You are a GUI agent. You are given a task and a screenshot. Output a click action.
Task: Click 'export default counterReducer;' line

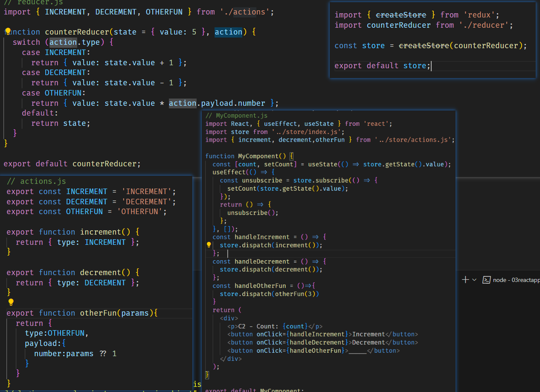72,163
